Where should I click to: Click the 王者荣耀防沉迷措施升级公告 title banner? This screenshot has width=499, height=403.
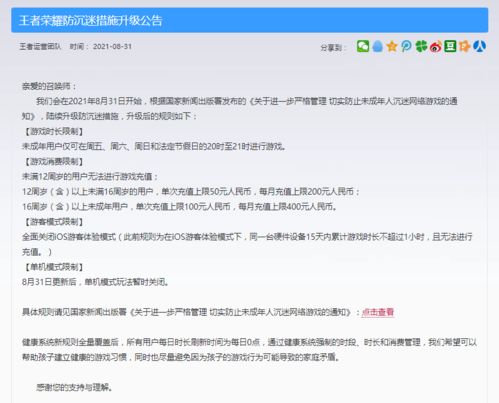click(250, 20)
